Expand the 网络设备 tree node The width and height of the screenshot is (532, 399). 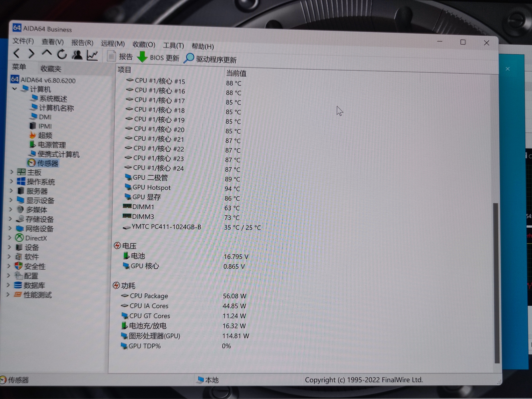click(x=10, y=228)
